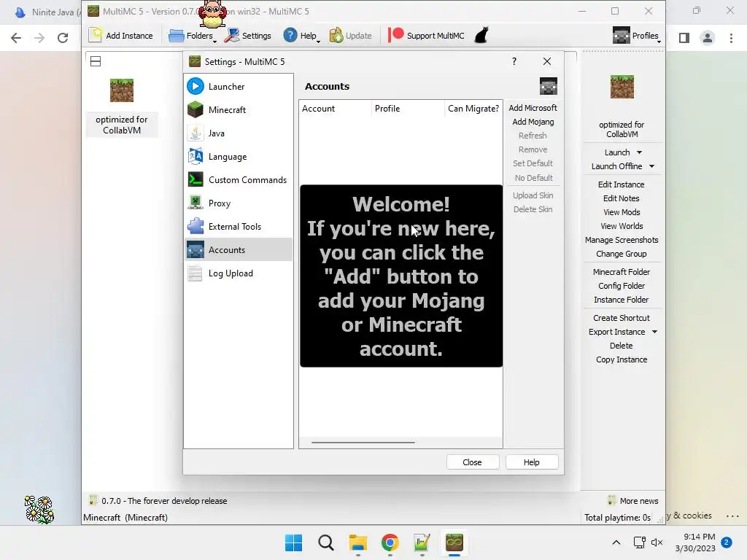
Task: Click Manage Screenshots in side panel
Action: point(622,240)
